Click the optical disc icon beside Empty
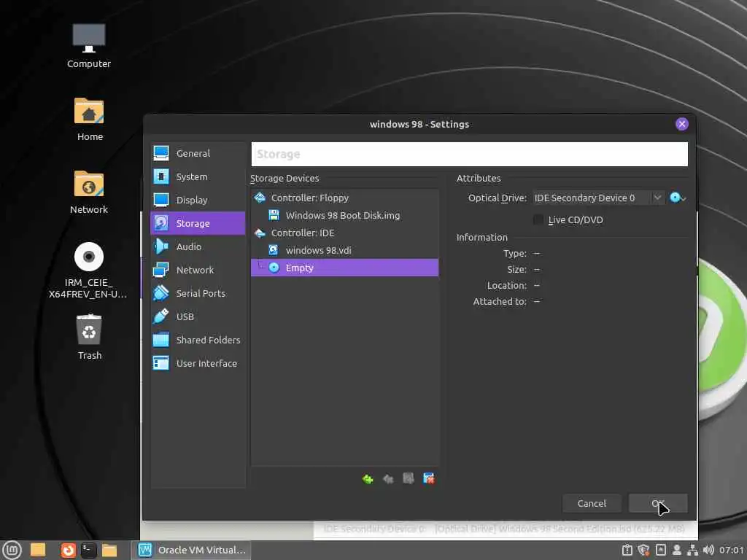This screenshot has width=747, height=560. [274, 268]
